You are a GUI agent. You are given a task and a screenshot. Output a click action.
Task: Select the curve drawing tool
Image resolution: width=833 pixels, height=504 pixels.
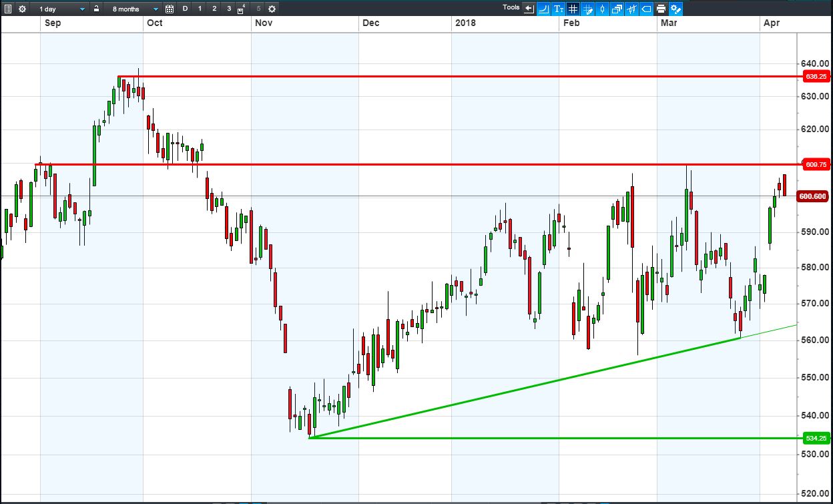point(543,9)
